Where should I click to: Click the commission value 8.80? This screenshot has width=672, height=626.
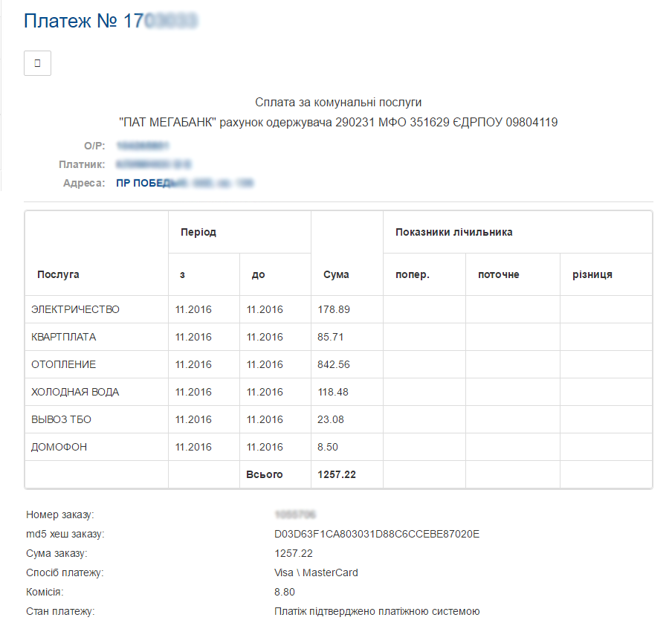(x=284, y=592)
